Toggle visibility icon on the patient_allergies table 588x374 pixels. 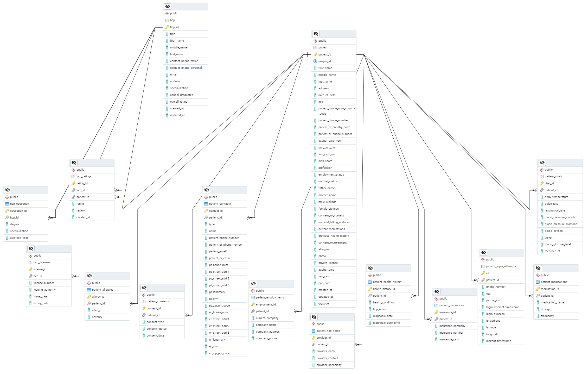tap(90, 276)
